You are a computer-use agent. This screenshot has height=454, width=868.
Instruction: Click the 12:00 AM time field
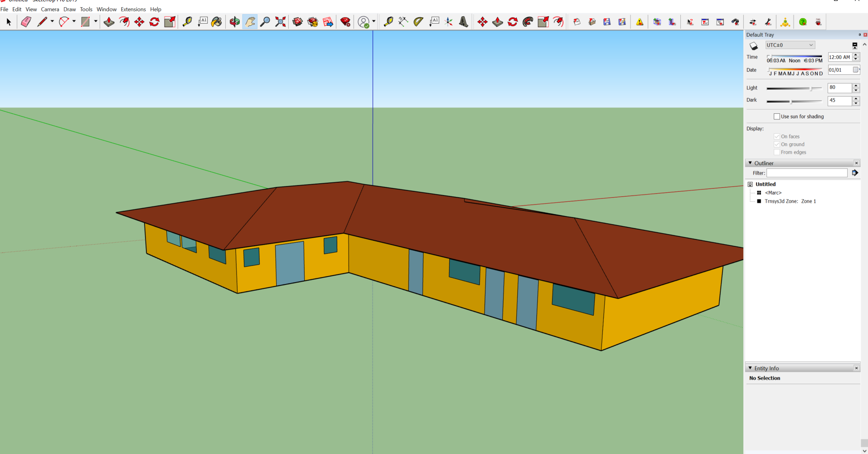coord(839,57)
